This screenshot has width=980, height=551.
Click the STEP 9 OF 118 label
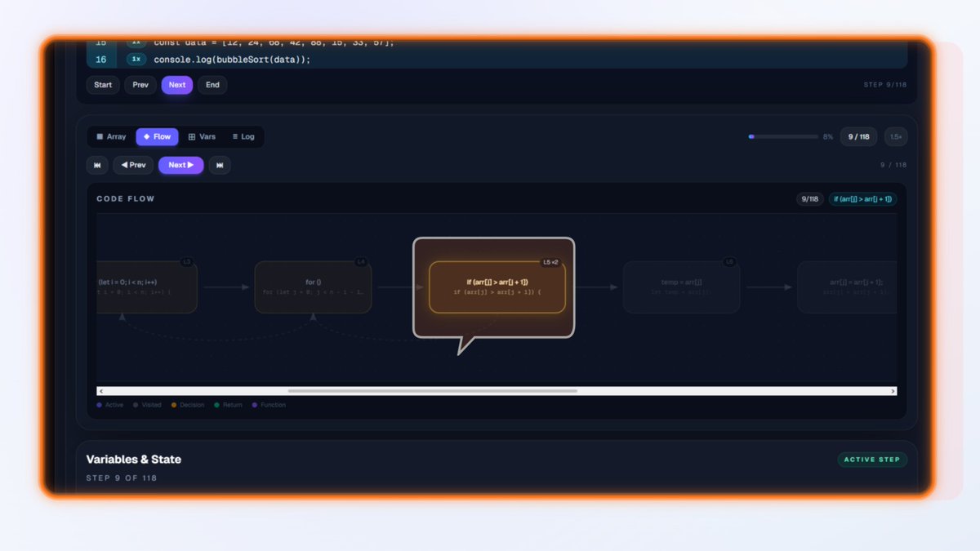point(122,478)
